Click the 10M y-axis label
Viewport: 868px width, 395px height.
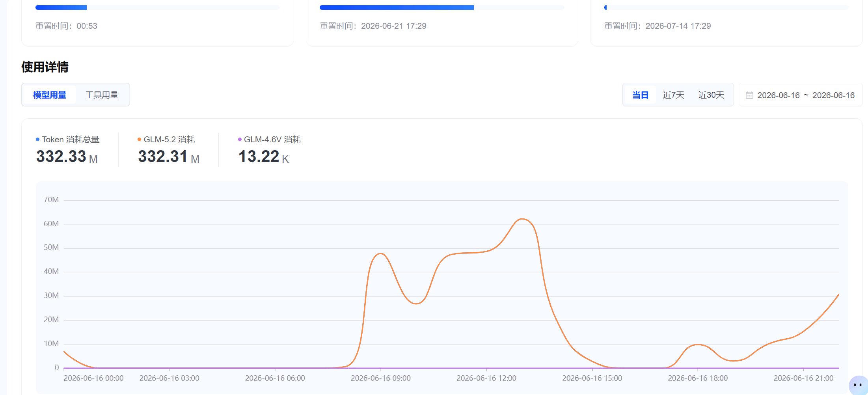pos(51,344)
